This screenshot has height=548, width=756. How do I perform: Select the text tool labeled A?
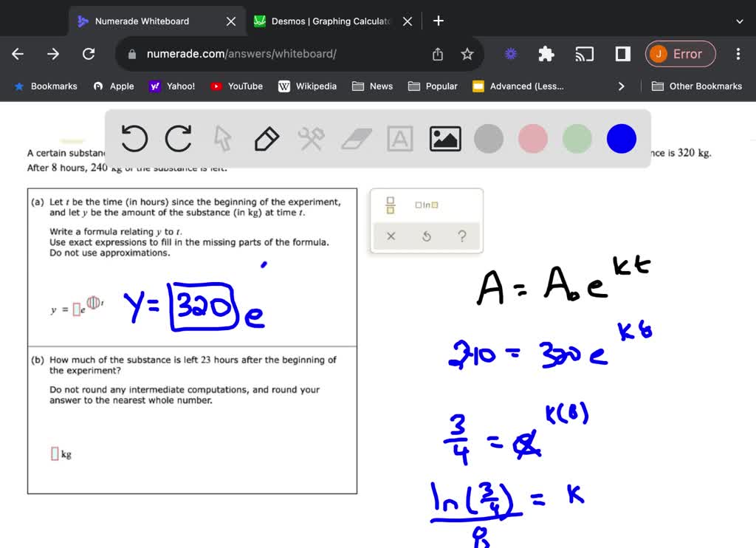pos(399,138)
